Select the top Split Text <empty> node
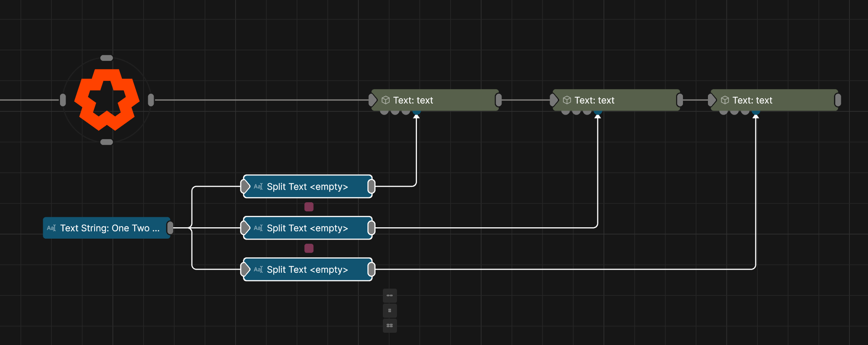The height and width of the screenshot is (345, 868). tap(307, 186)
